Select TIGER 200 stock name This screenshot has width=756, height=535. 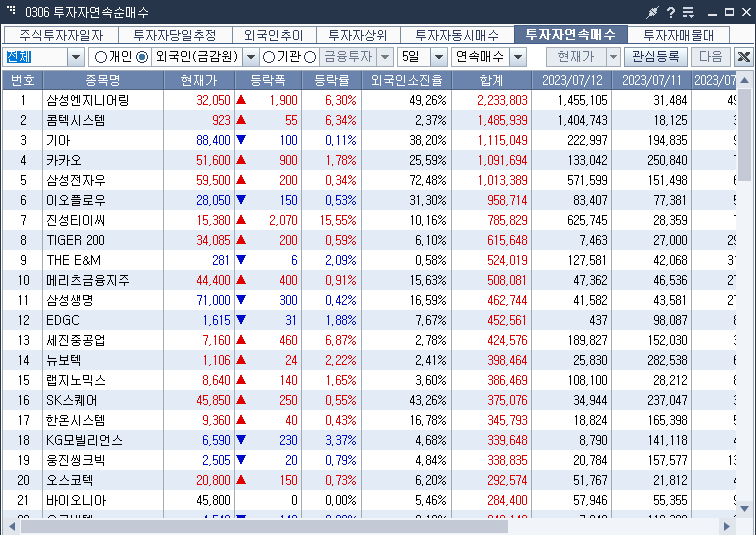[75, 240]
